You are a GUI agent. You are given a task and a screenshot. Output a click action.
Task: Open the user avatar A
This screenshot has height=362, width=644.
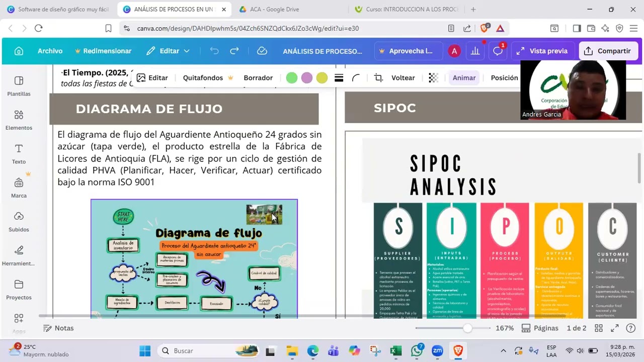point(454,51)
